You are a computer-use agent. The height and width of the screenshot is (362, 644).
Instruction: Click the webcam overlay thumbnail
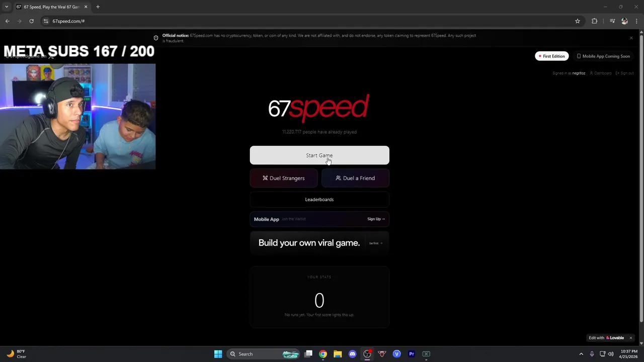tap(78, 116)
